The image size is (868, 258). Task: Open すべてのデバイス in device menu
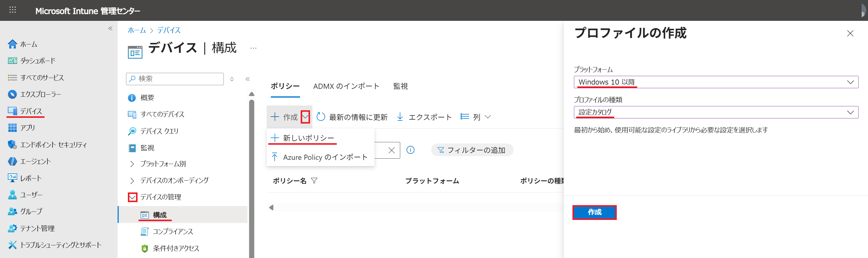pos(156,114)
